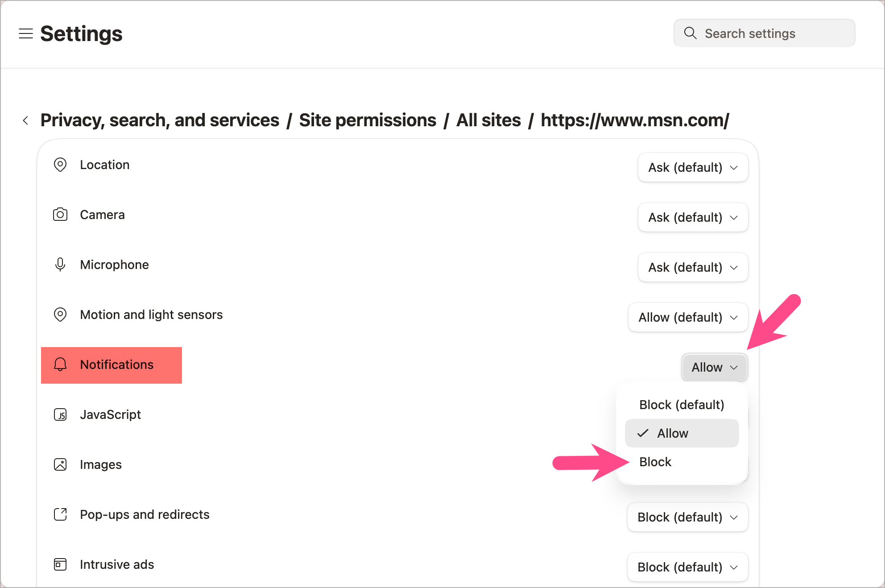Click the Images label
885x588 pixels.
pos(101,464)
